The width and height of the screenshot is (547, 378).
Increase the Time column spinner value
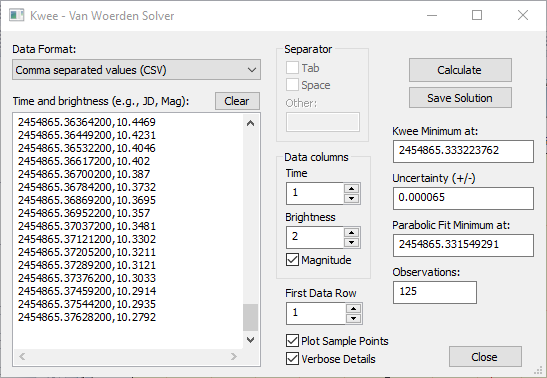pyautogui.click(x=351, y=189)
